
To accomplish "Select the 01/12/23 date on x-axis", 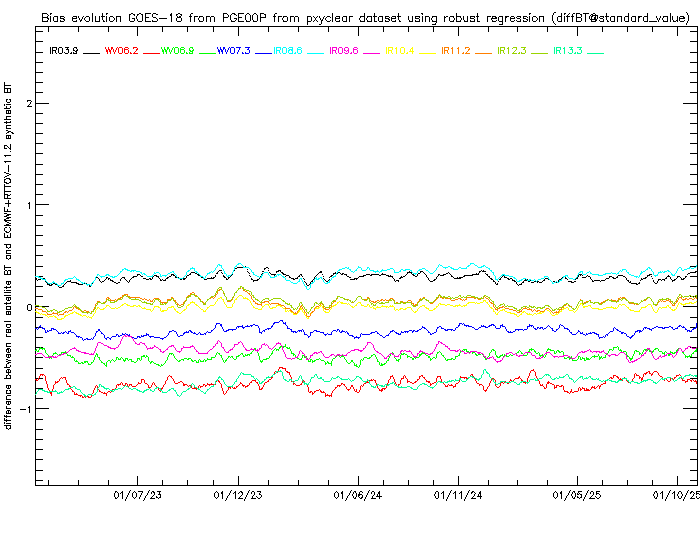I will click(x=238, y=494).
